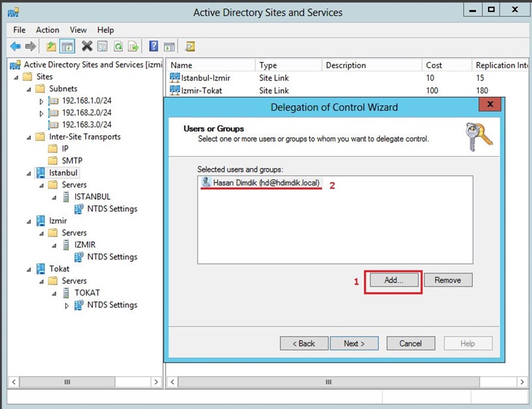Open the Help menu
Screen dimensions: 532x409
coord(106,30)
